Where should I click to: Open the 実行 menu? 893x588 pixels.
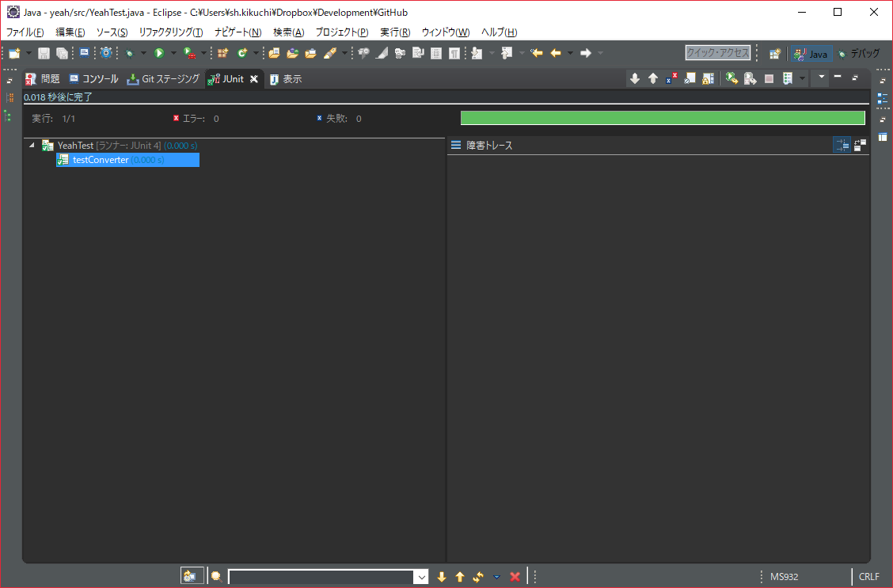tap(395, 32)
